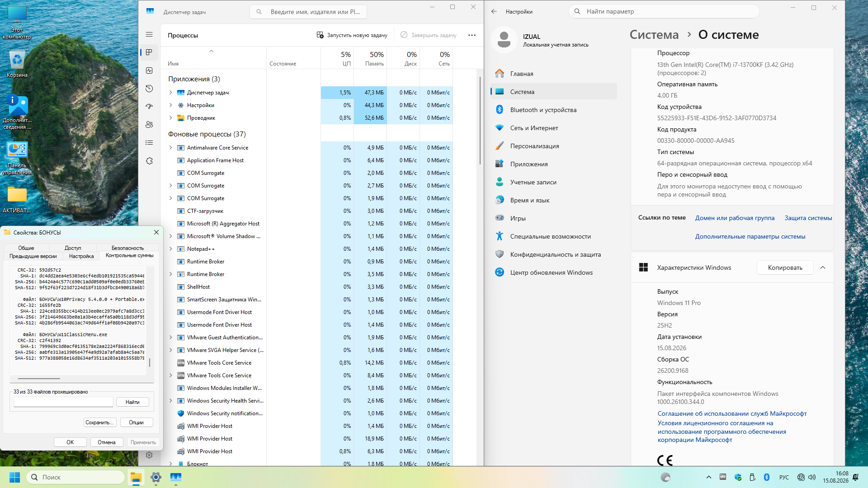Open Services page in Task Manager sidebar
This screenshot has width=868, height=488.
click(x=149, y=161)
